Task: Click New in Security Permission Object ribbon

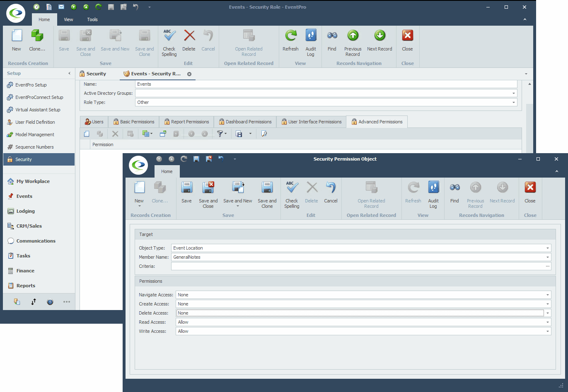Action: [139, 194]
